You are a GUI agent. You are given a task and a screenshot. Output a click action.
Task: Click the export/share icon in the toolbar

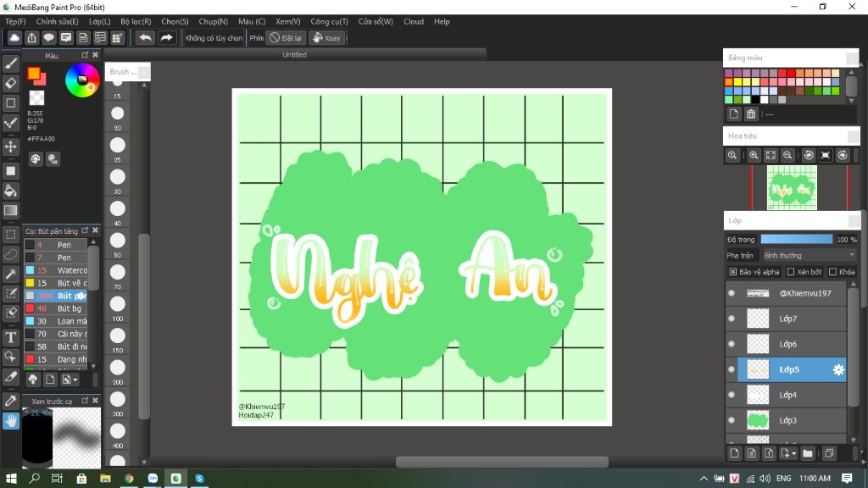[31, 37]
